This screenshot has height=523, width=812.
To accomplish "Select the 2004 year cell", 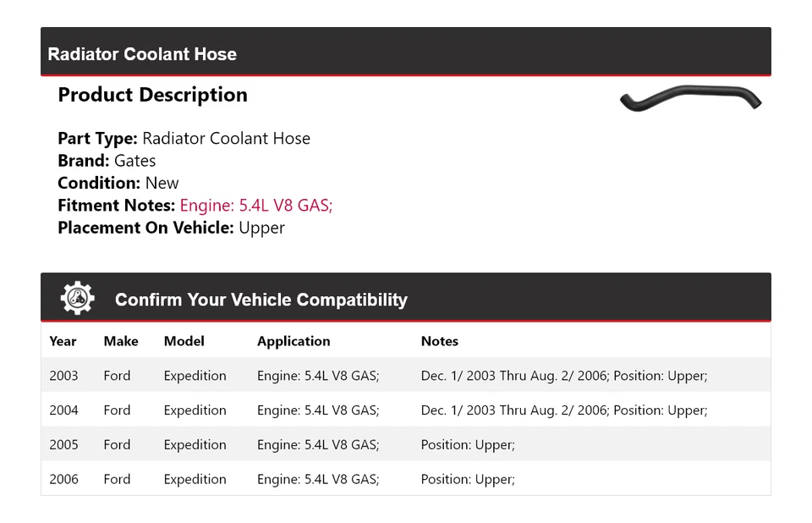I will pyautogui.click(x=63, y=410).
